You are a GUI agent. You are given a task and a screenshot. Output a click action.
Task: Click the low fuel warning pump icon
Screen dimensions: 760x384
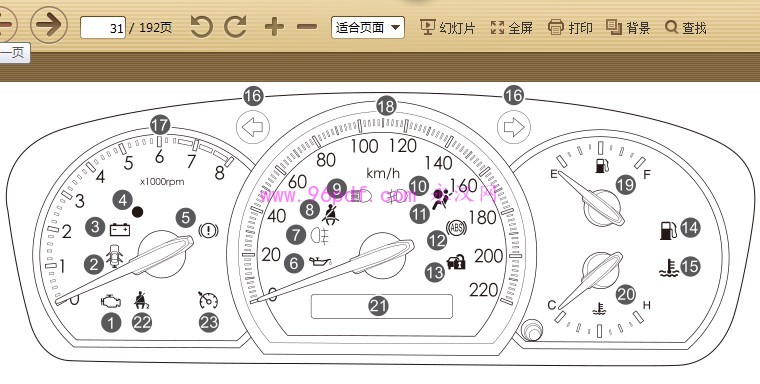coord(669,231)
